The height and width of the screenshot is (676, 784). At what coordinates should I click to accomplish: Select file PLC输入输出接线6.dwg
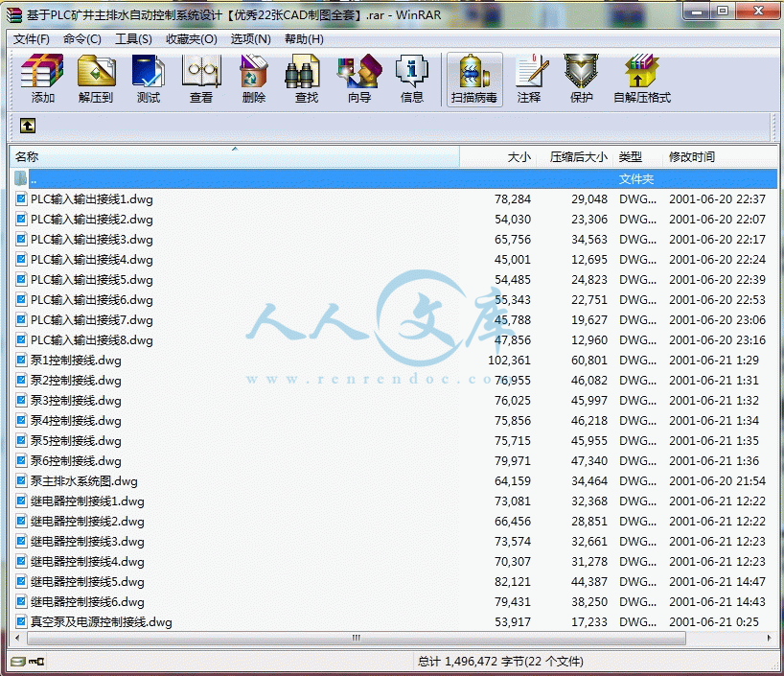tap(91, 300)
